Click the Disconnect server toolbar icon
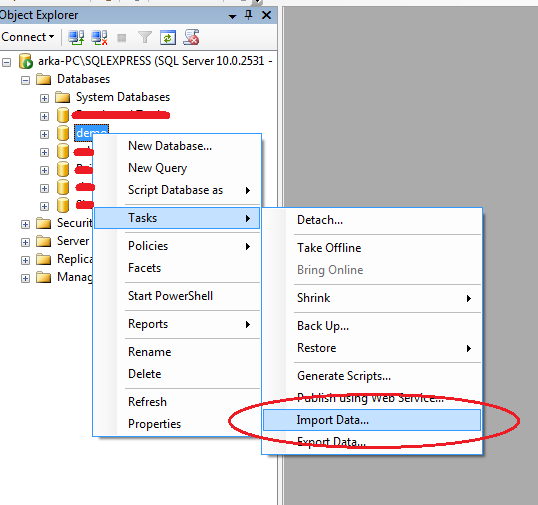This screenshot has height=505, width=538. click(99, 37)
